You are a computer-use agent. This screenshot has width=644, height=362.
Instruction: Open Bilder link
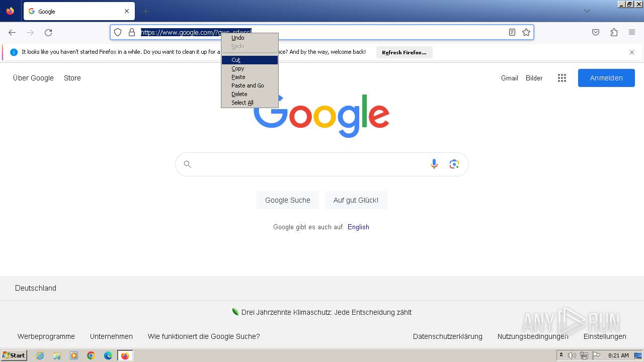coord(534,78)
